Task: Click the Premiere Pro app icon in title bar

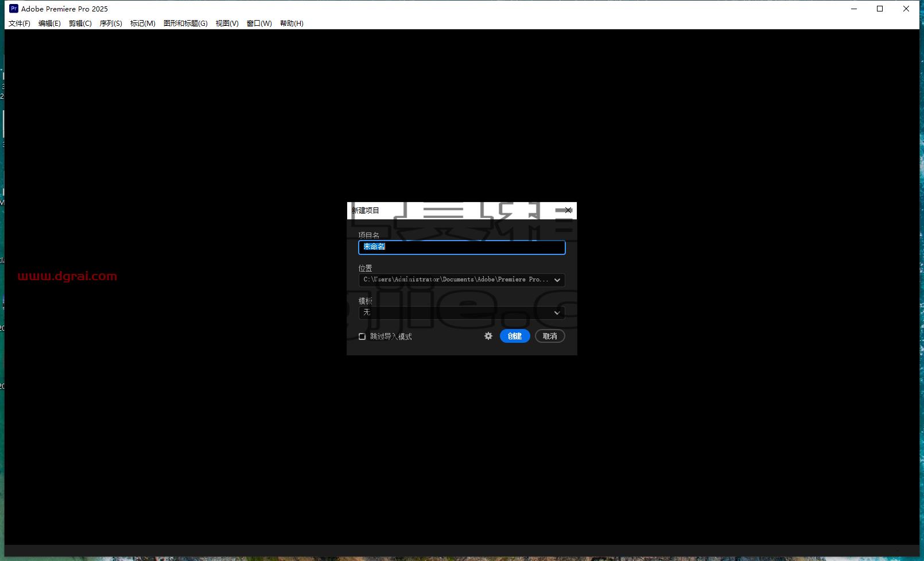Action: coord(14,9)
